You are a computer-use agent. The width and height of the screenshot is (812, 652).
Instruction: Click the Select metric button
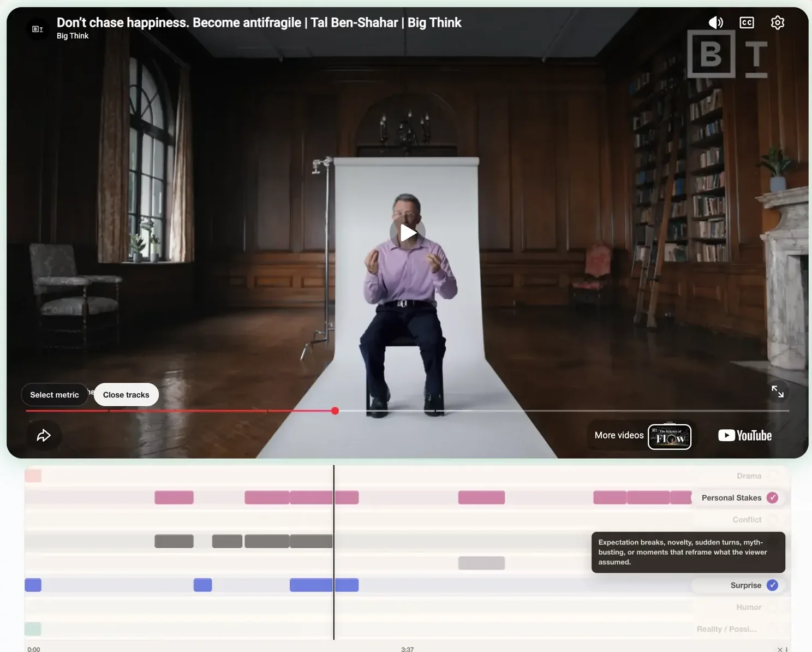[55, 395]
